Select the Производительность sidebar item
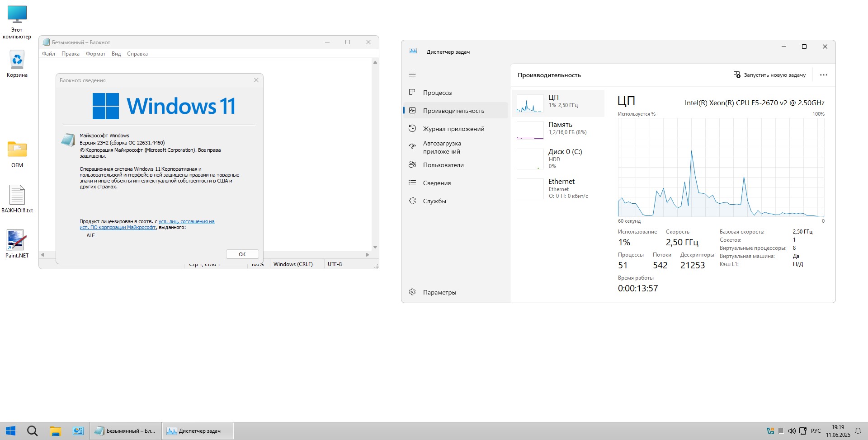The width and height of the screenshot is (868, 440). click(455, 111)
